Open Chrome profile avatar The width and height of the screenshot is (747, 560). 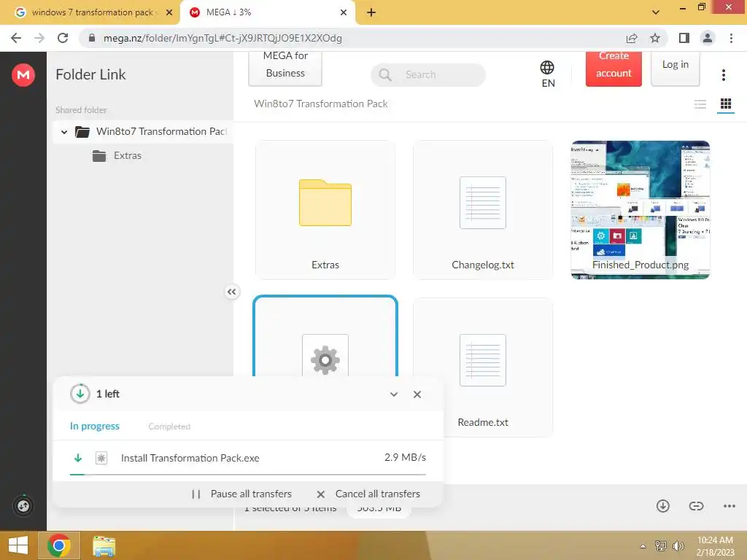pyautogui.click(x=708, y=38)
